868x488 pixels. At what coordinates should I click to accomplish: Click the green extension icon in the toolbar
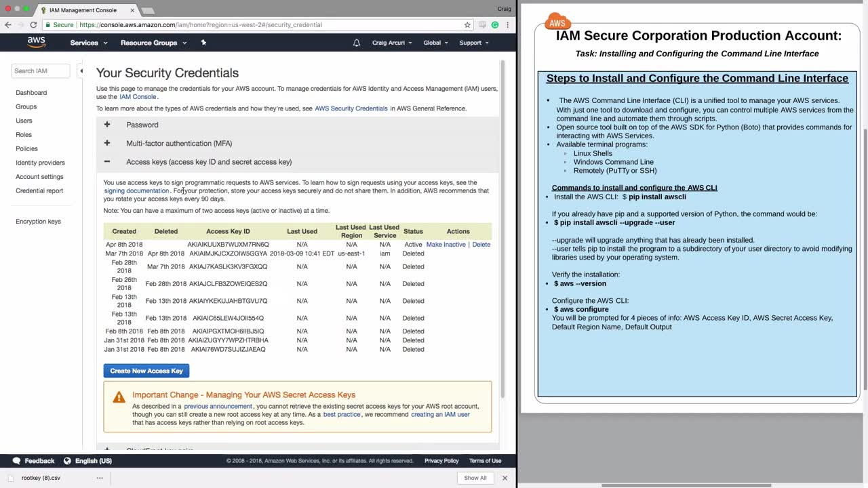495,24
